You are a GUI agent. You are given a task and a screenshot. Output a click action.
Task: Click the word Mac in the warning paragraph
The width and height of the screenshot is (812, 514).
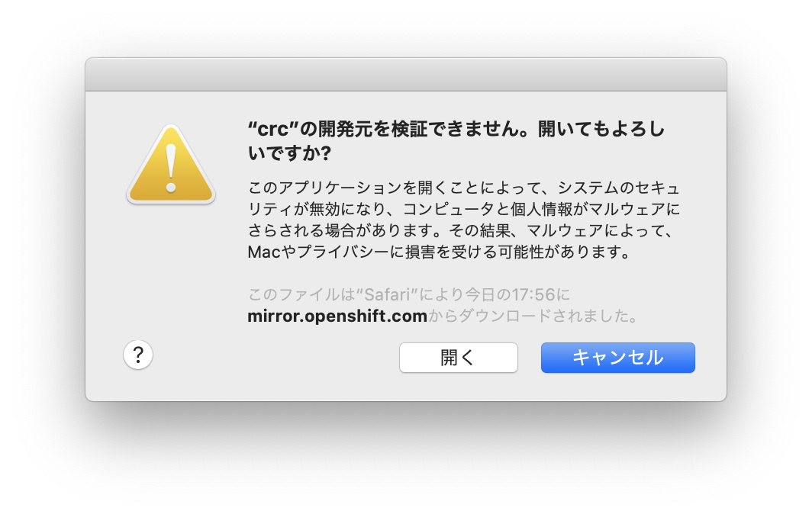(263, 252)
